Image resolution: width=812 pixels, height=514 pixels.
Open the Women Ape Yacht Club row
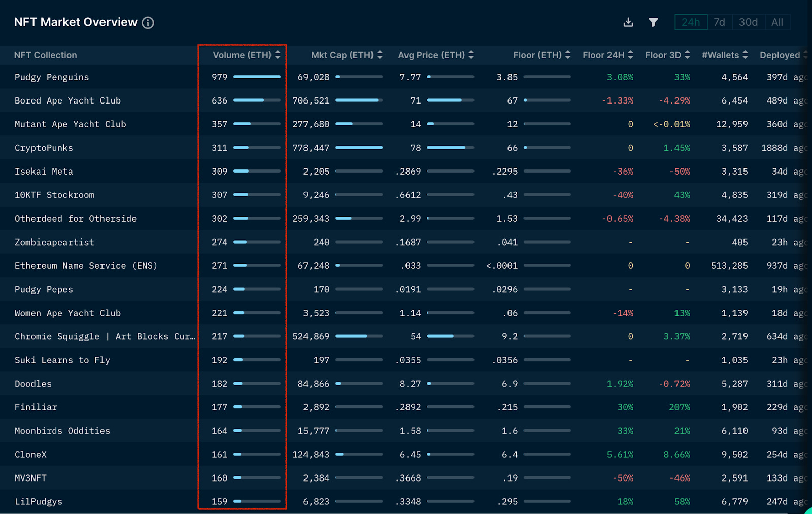click(x=406, y=313)
